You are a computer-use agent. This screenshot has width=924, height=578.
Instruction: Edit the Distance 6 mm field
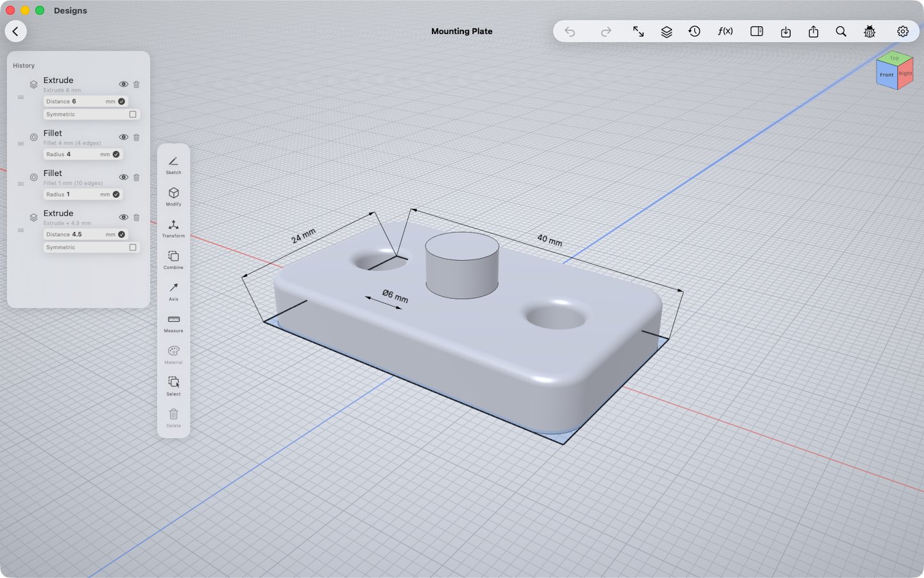point(85,101)
